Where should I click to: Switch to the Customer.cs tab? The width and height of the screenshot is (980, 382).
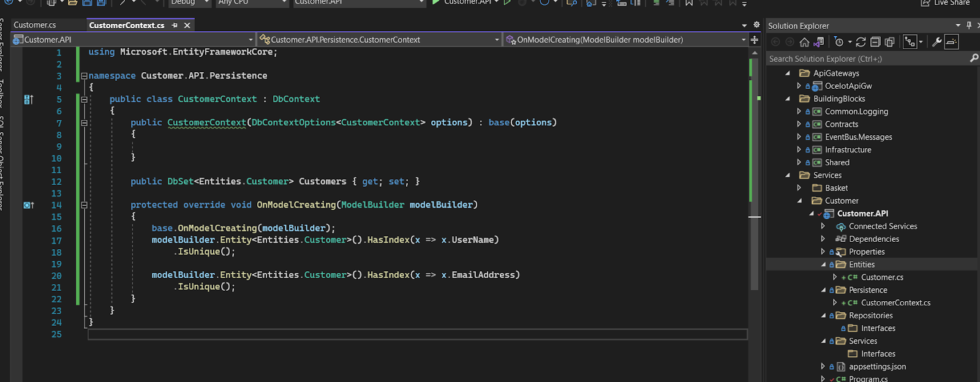tap(35, 25)
